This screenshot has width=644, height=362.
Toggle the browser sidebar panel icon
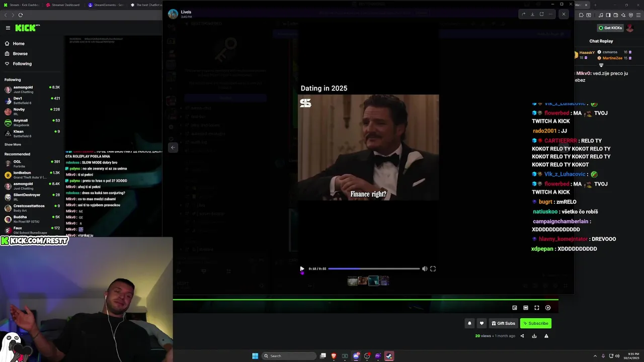[609, 15]
